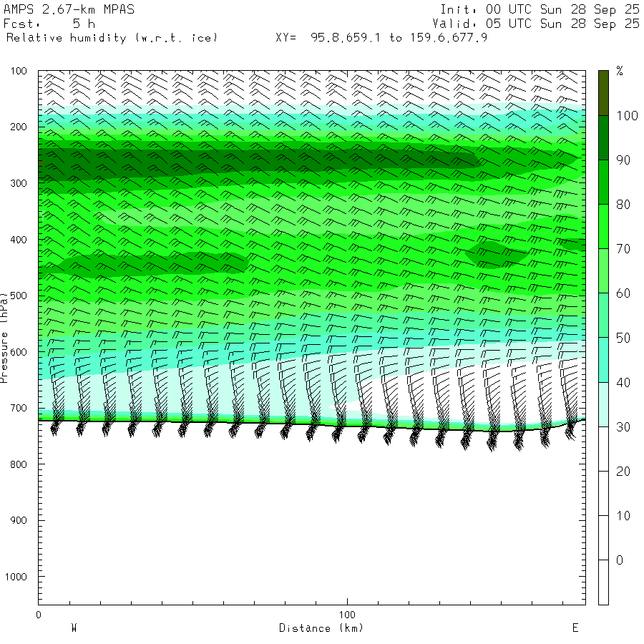This screenshot has width=644, height=644.
Task: Click the colorbar label '100'
Action: coord(627,116)
